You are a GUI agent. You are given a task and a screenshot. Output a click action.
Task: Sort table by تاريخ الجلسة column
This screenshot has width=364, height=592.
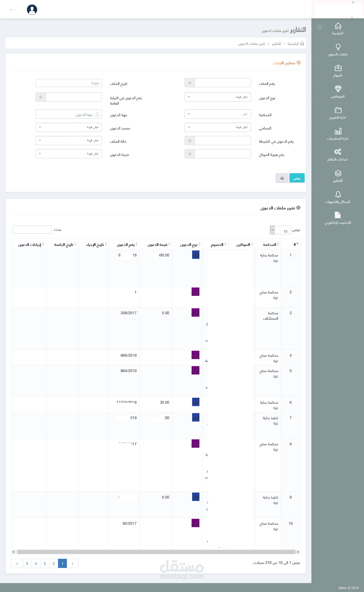(62, 244)
